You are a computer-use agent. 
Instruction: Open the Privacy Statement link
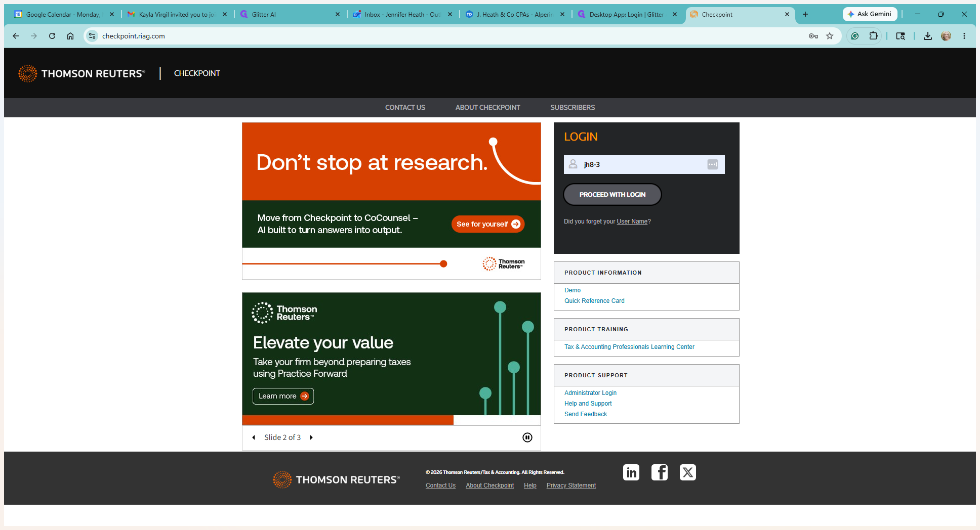pyautogui.click(x=571, y=485)
